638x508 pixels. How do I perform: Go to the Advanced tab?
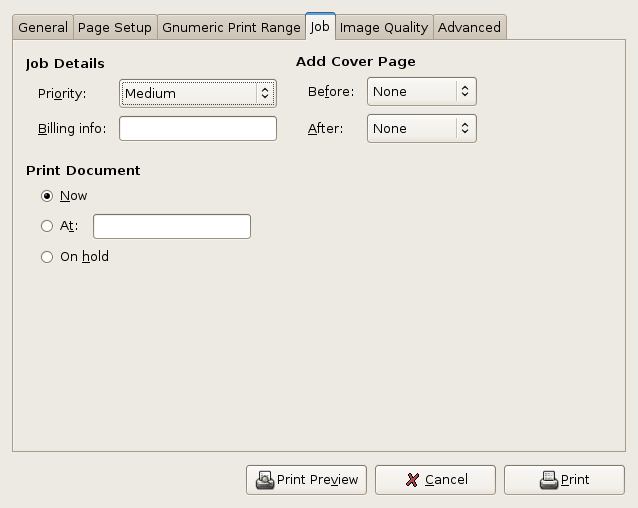tap(470, 27)
